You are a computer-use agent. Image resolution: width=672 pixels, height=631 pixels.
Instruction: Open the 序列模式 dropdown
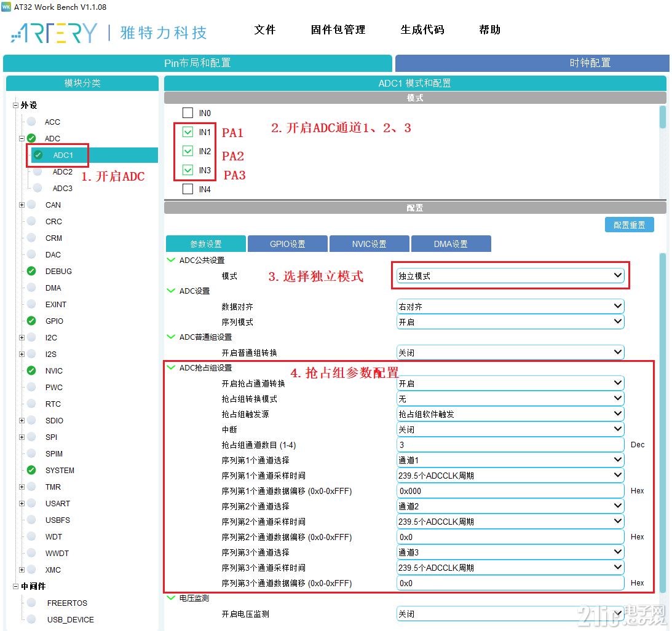coord(510,322)
